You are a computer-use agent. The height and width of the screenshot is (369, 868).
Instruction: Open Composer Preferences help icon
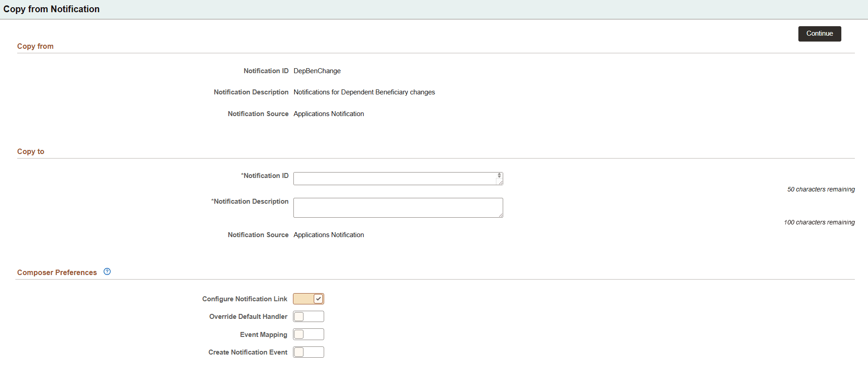tap(107, 271)
